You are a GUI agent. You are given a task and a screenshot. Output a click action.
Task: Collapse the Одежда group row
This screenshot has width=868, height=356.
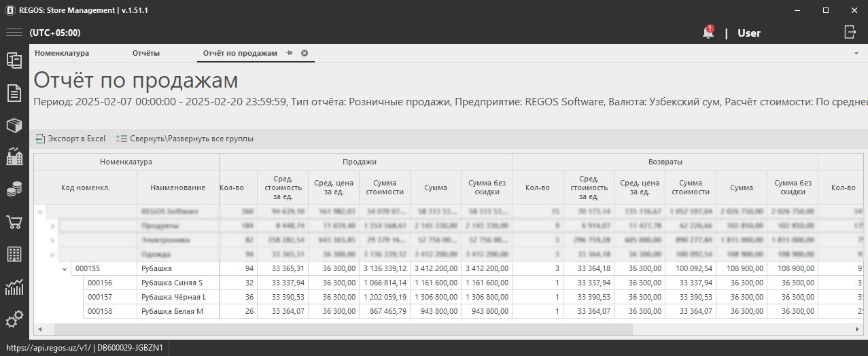pyautogui.click(x=53, y=255)
